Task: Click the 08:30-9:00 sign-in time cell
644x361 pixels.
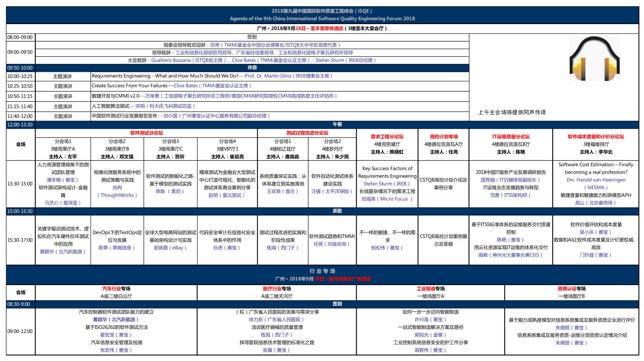Action: (21, 304)
